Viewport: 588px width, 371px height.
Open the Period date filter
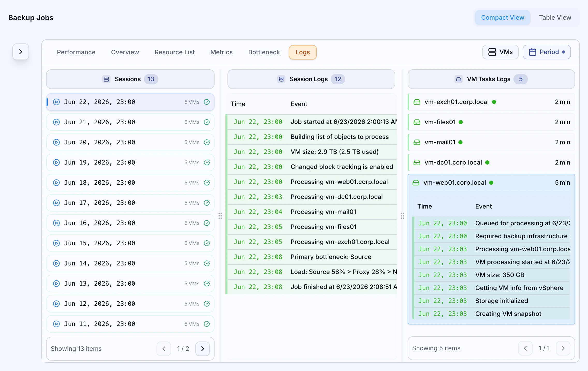(547, 52)
